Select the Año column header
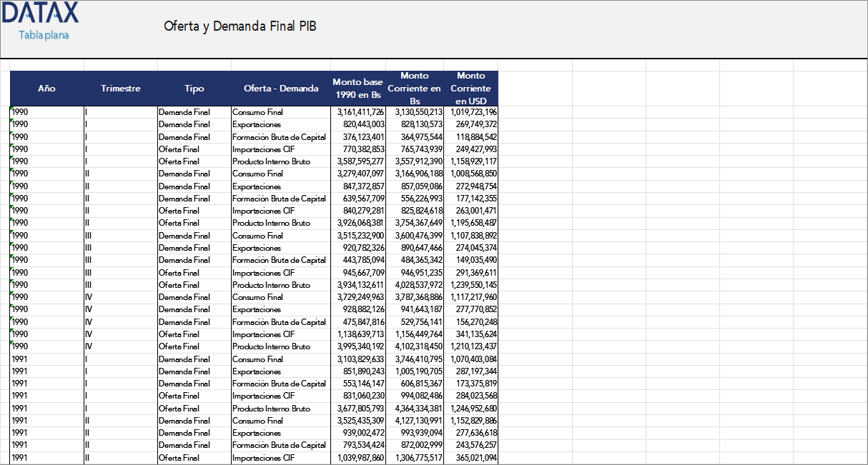The height and width of the screenshot is (465, 868). click(x=46, y=88)
